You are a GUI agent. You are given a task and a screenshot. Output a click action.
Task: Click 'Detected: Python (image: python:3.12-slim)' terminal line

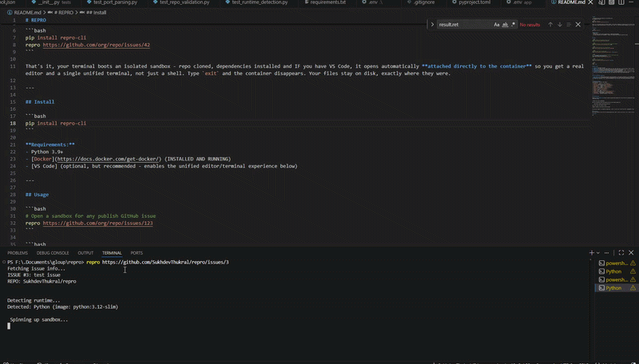[x=63, y=307]
